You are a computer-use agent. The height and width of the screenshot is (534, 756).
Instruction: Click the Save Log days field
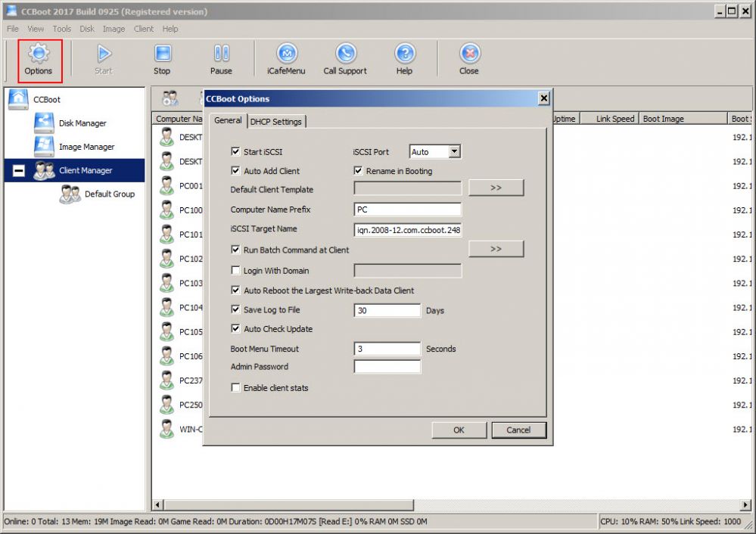pyautogui.click(x=387, y=310)
